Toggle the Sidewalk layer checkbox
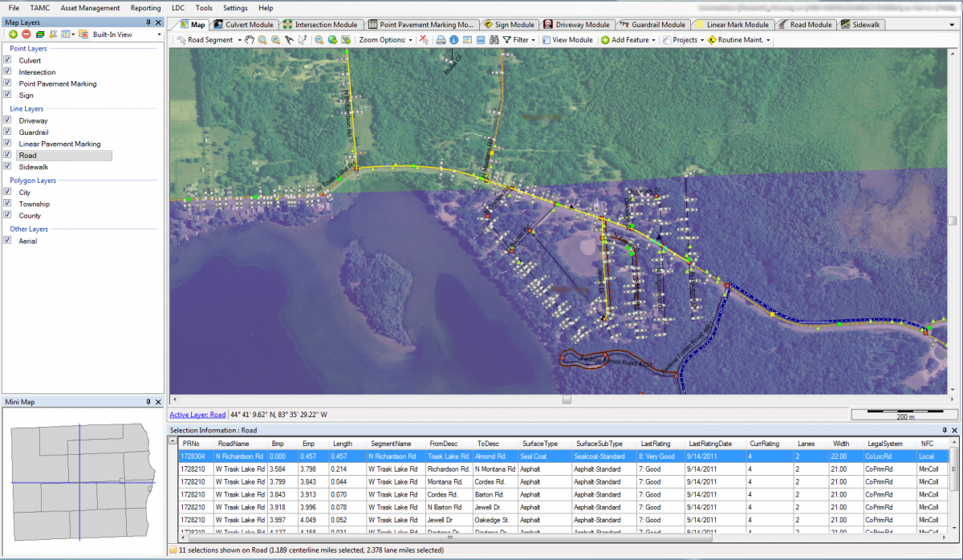 (x=8, y=167)
